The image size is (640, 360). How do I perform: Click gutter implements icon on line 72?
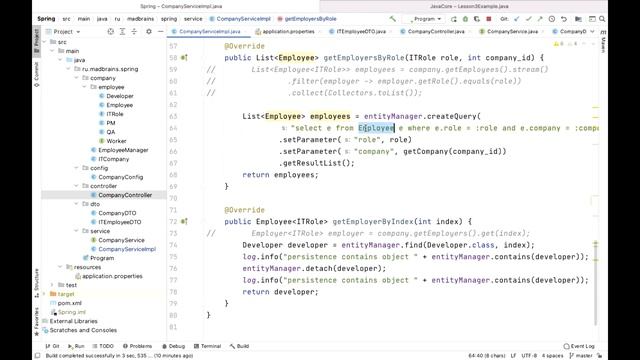coord(184,222)
